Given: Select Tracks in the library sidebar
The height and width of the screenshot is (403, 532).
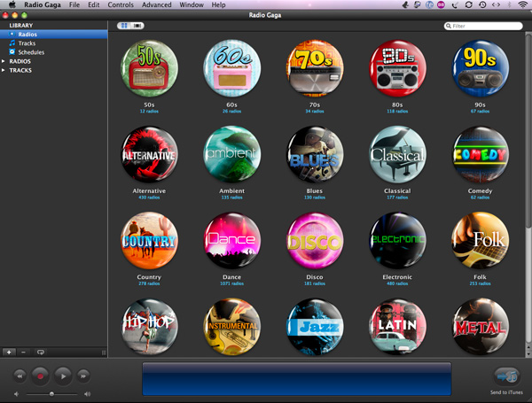Looking at the screenshot, I should click(x=27, y=43).
